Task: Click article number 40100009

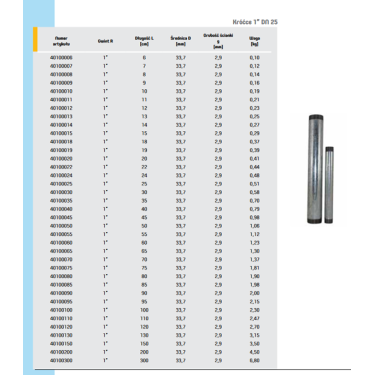Action: point(61,83)
